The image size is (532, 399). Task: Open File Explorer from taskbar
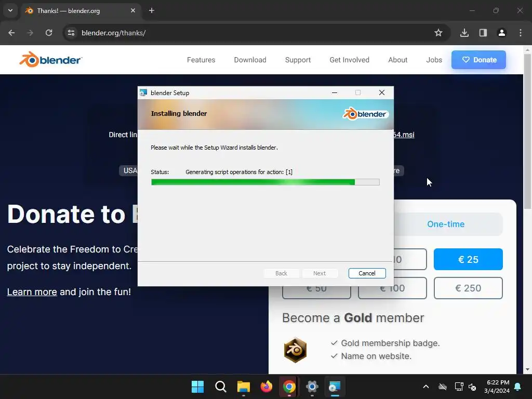point(243,387)
